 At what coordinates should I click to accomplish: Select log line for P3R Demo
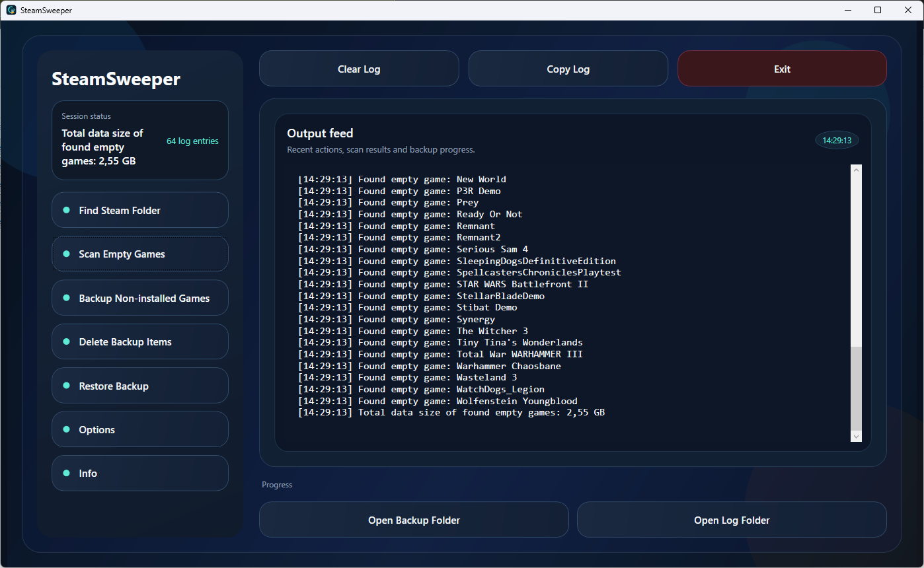click(399, 191)
